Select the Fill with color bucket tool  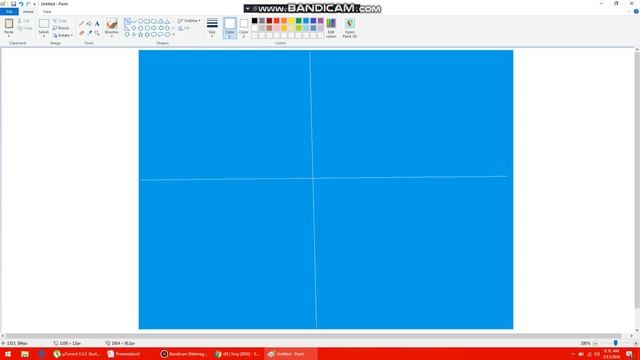[89, 24]
